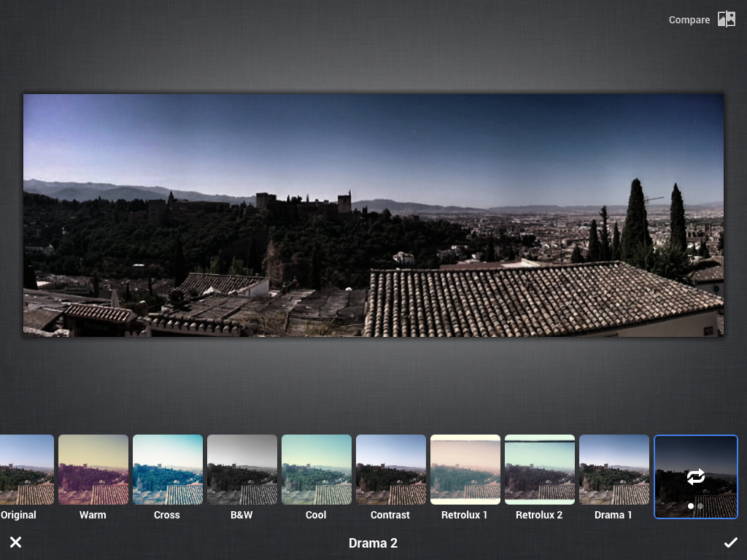Tap the shuffle variation icon on Drama 2
Viewport: 747px width, 560px height.
point(696,477)
